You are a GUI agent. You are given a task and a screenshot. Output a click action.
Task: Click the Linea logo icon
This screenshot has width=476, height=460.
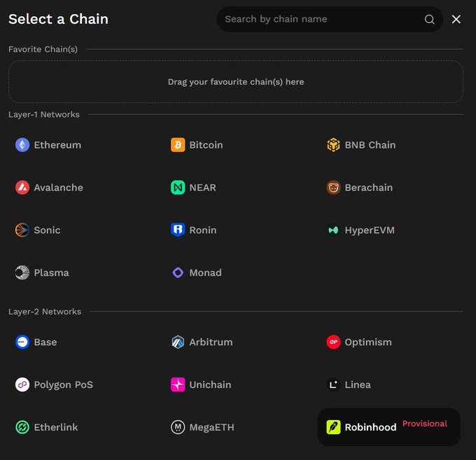(x=333, y=384)
